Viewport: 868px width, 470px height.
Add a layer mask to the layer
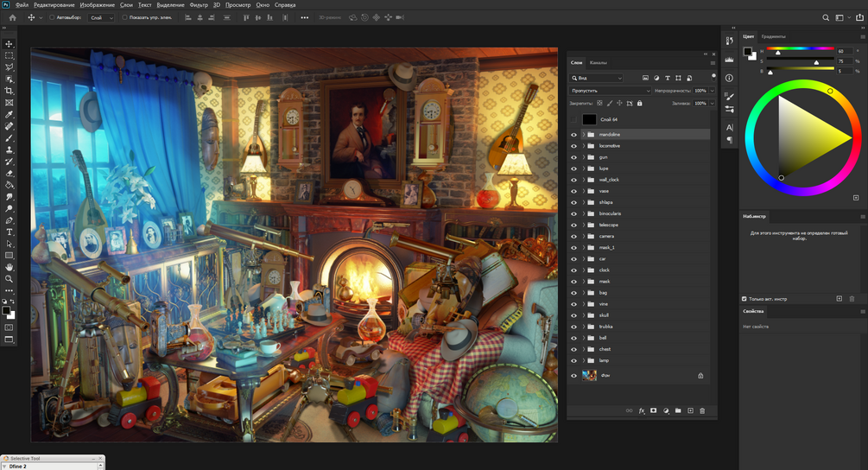coord(653,410)
